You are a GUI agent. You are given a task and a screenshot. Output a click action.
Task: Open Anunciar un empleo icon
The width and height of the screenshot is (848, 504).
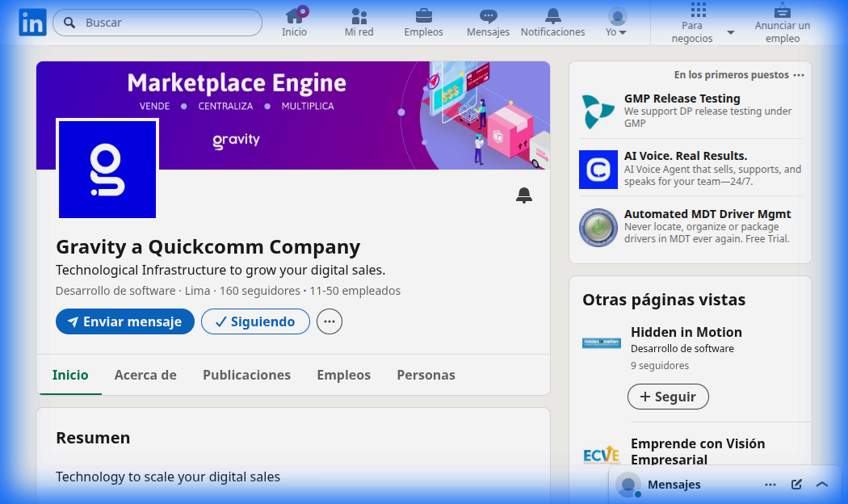click(x=783, y=23)
